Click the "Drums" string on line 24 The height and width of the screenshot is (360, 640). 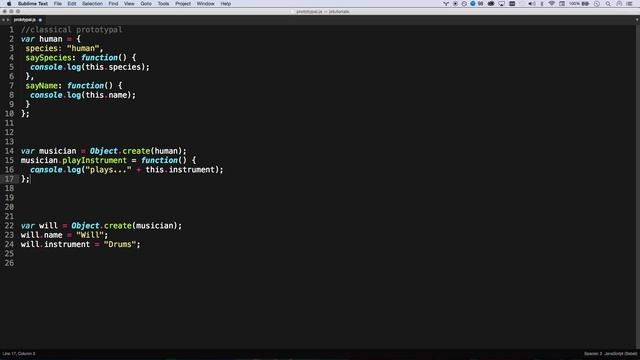coord(120,244)
